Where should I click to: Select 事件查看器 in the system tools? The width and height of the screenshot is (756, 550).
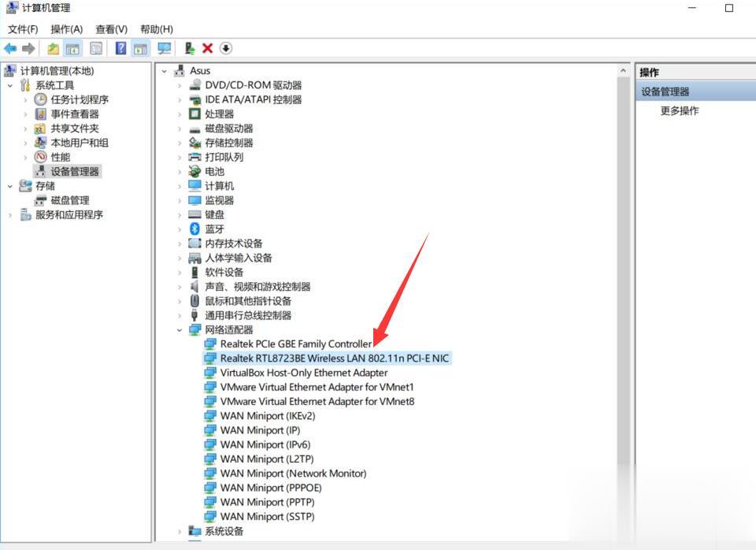click(75, 114)
